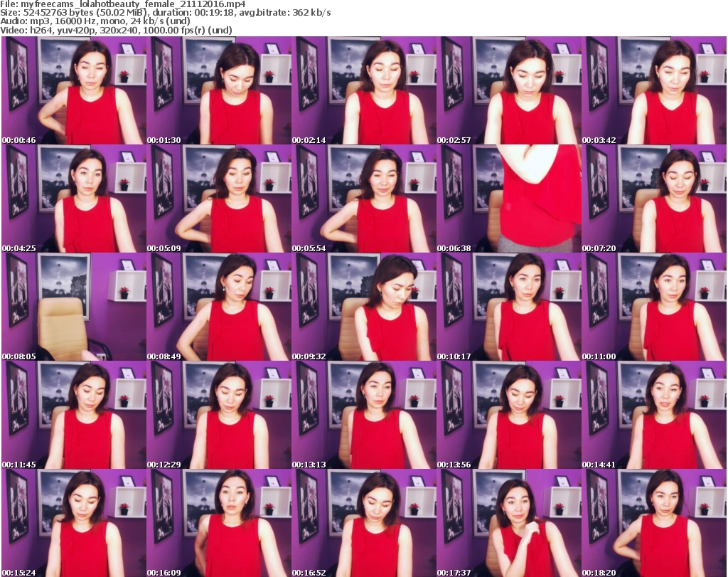Select the empty-chair thumbnail stamped 00:08:05
728x577 pixels.
point(74,307)
